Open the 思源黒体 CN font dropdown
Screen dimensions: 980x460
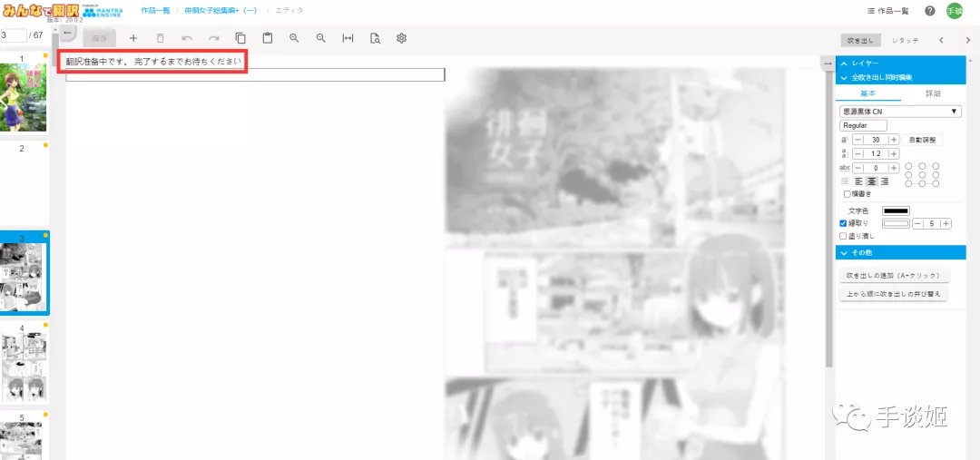900,112
